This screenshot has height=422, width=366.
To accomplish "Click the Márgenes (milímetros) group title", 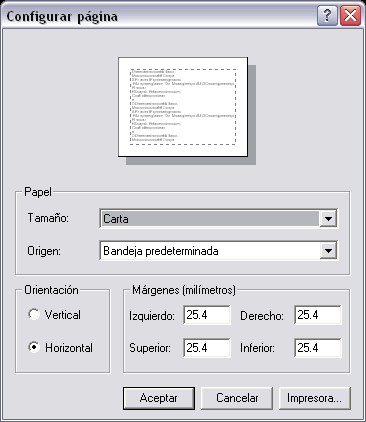I will (184, 290).
